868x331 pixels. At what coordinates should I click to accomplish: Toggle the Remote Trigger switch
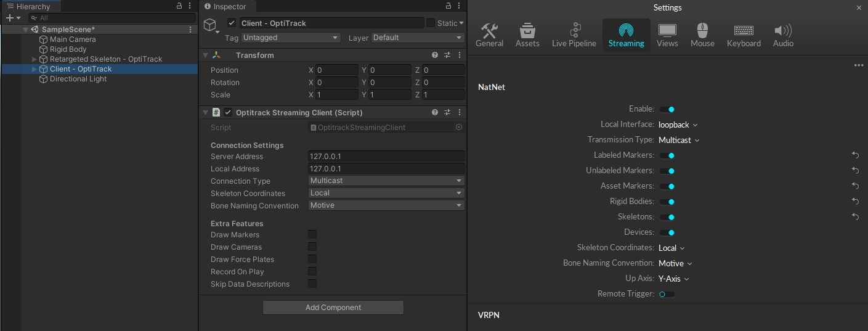667,294
